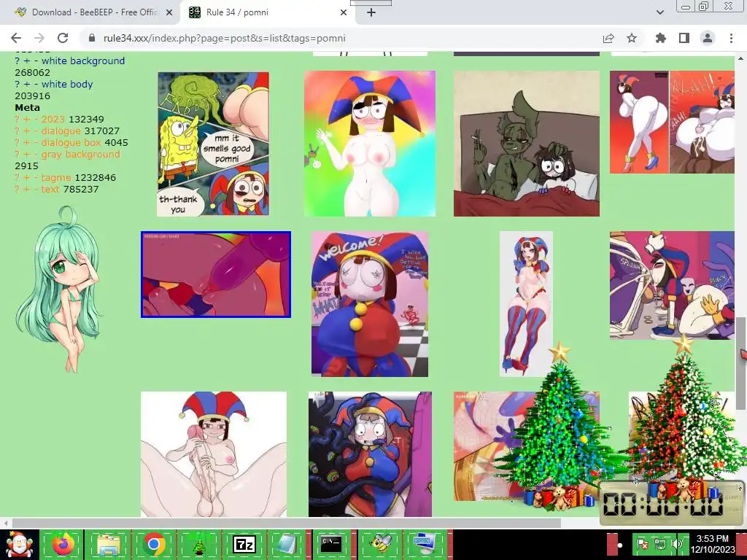Click the question mark beside white body
Screen dimensions: 747x560
coord(18,85)
